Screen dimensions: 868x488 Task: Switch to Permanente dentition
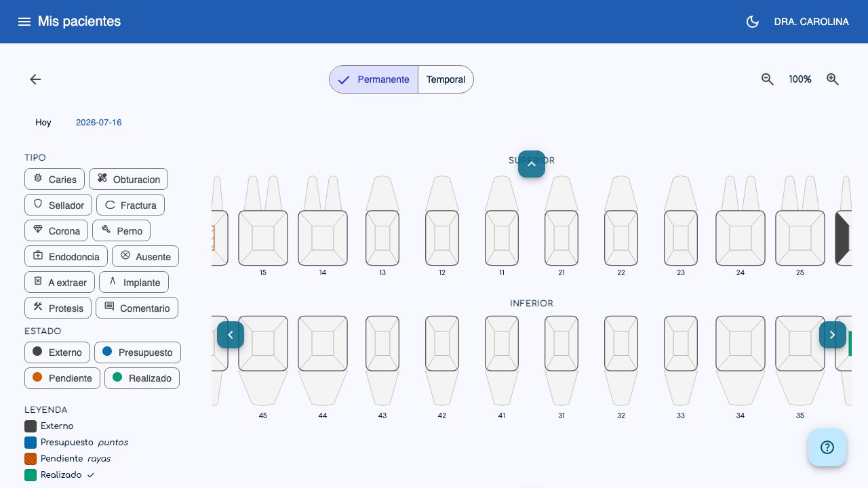374,79
